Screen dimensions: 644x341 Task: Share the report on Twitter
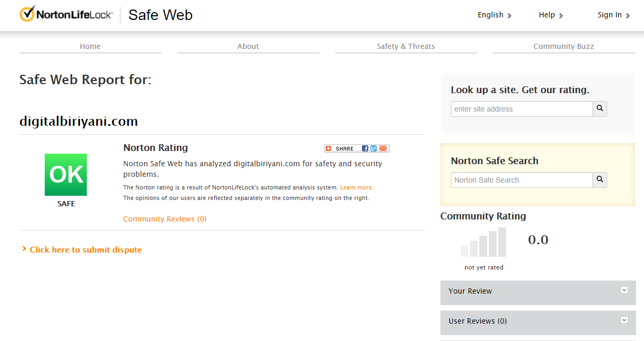[374, 148]
